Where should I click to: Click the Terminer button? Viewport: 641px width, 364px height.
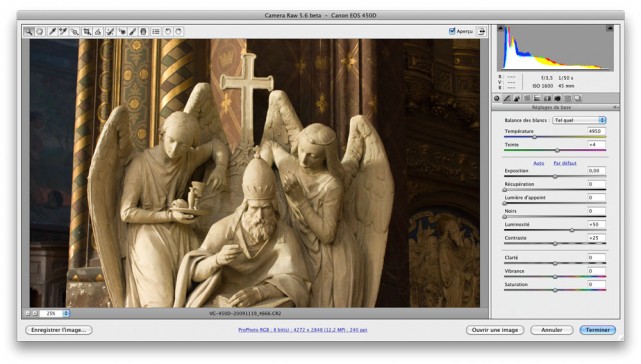point(598,330)
